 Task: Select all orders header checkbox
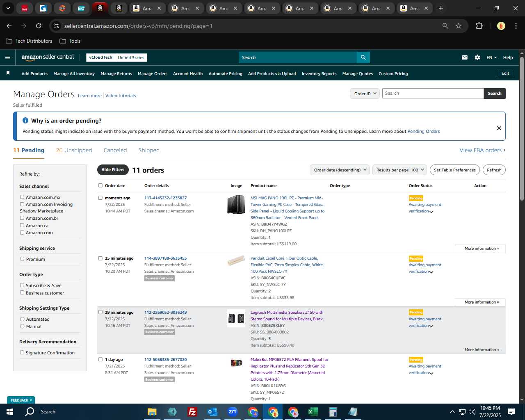pyautogui.click(x=100, y=185)
